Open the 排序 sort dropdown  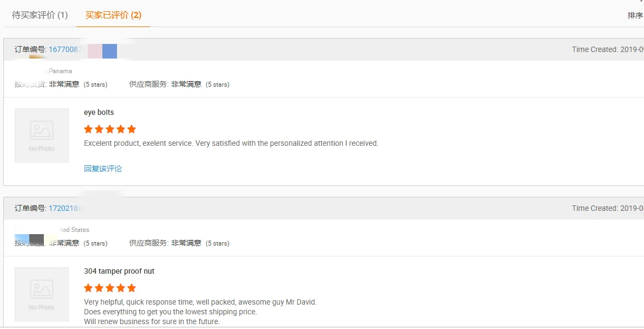coord(635,15)
